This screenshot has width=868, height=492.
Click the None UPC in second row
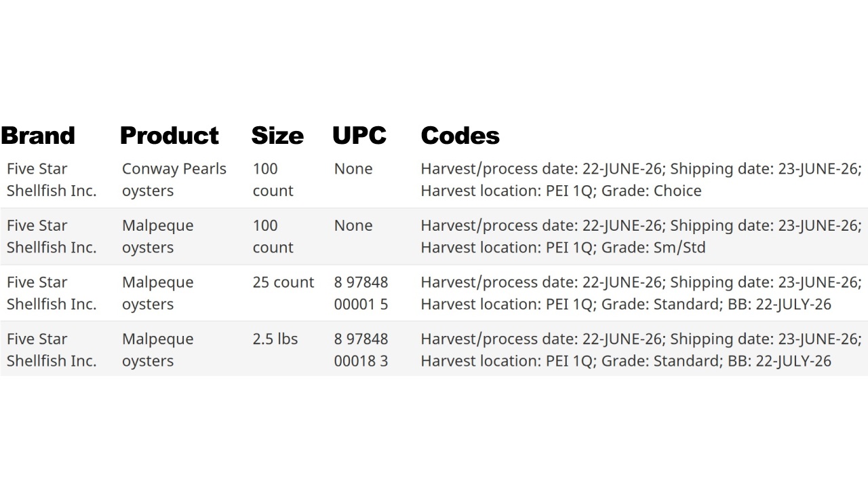point(353,225)
